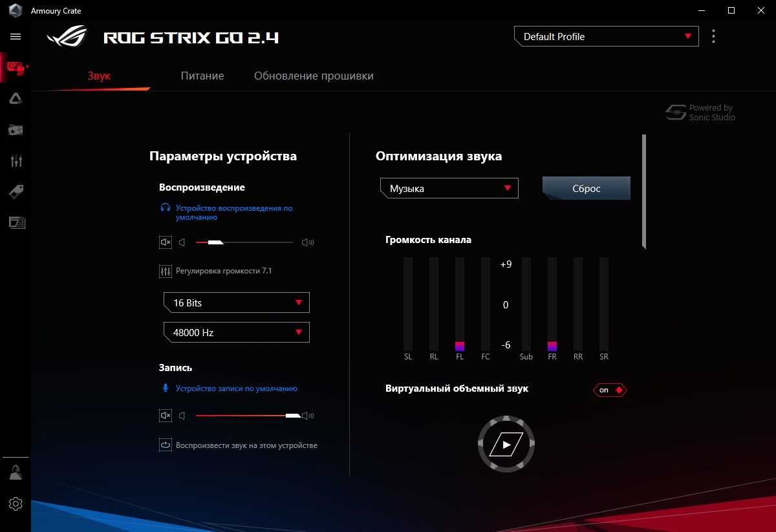The height and width of the screenshot is (532, 776).
Task: Open Settings gear icon in sidebar
Action: pos(16,504)
